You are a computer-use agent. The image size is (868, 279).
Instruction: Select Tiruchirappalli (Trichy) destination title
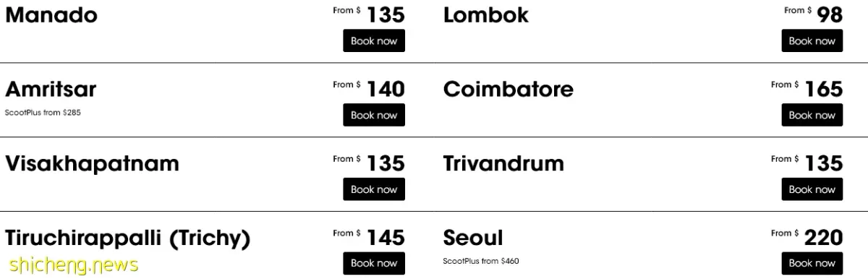click(x=128, y=239)
